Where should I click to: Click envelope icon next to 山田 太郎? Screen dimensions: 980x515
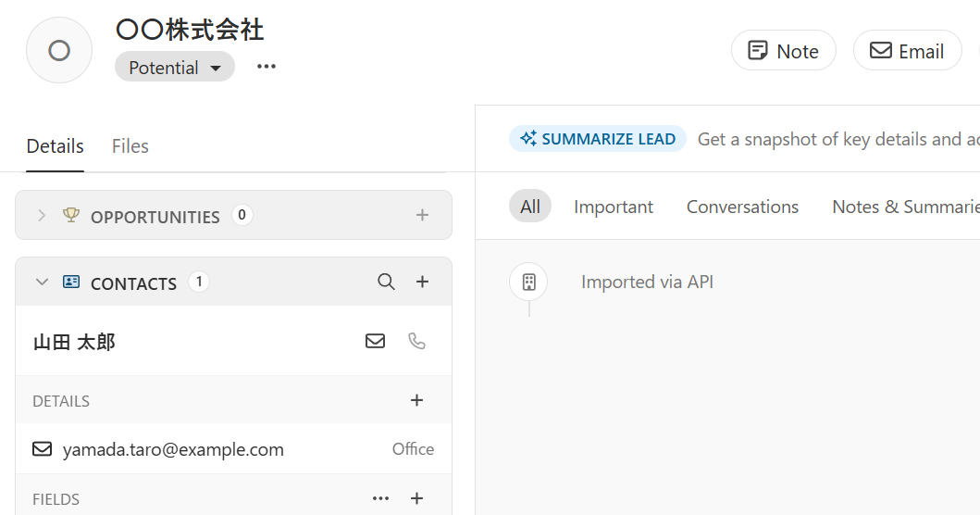375,341
